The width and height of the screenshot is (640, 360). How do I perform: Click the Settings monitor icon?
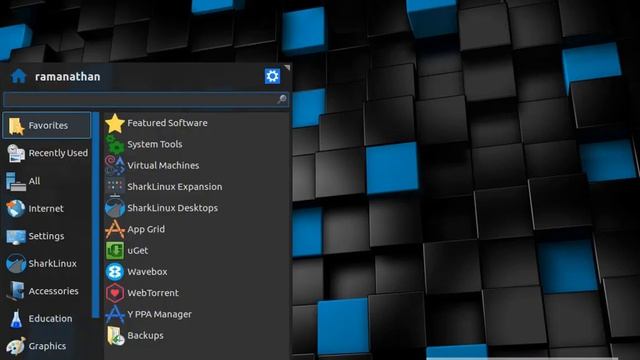point(16,236)
